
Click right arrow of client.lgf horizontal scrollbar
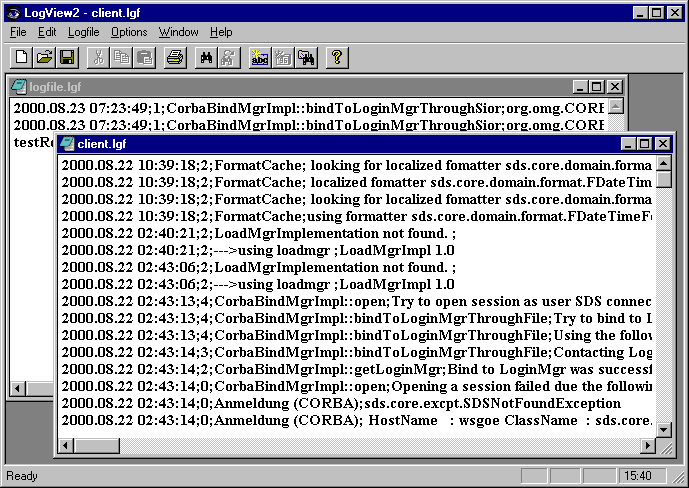tap(647, 445)
